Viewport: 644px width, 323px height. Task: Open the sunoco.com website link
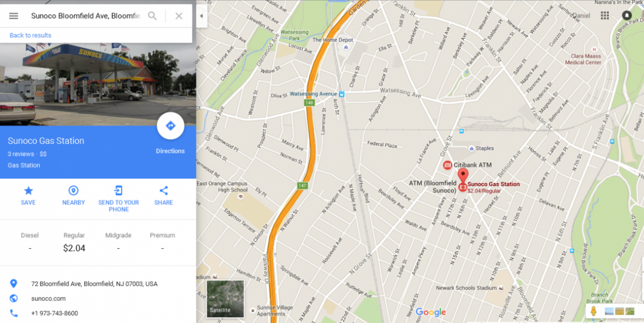coord(49,298)
